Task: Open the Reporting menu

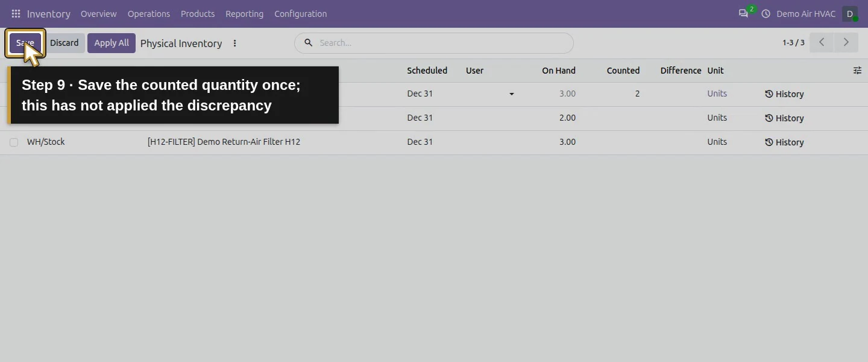Action: point(245,14)
